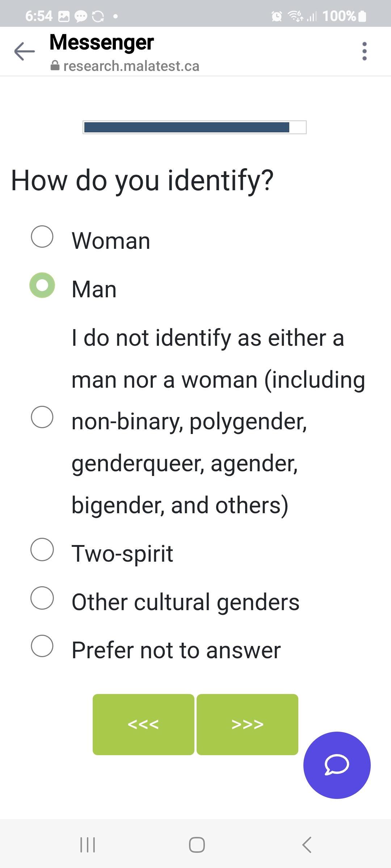Go to previous page with <<< button
The width and height of the screenshot is (391, 868).
tap(143, 724)
